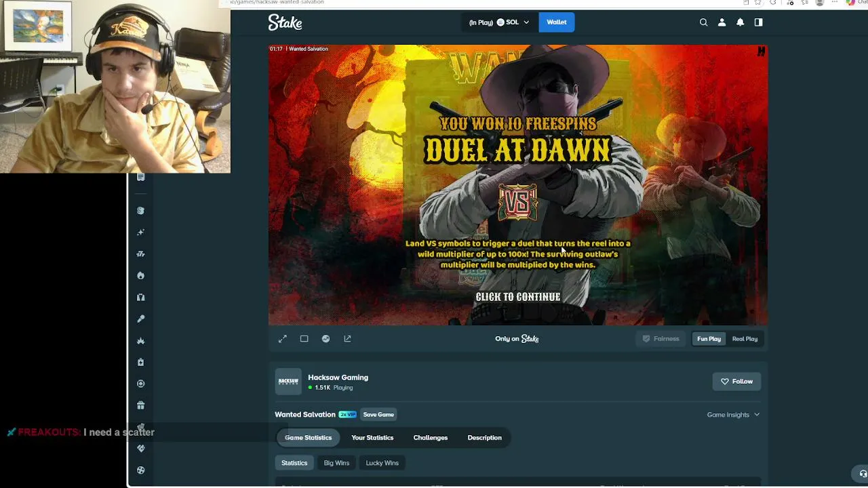Click the blob icon below sidebar document

(141, 211)
